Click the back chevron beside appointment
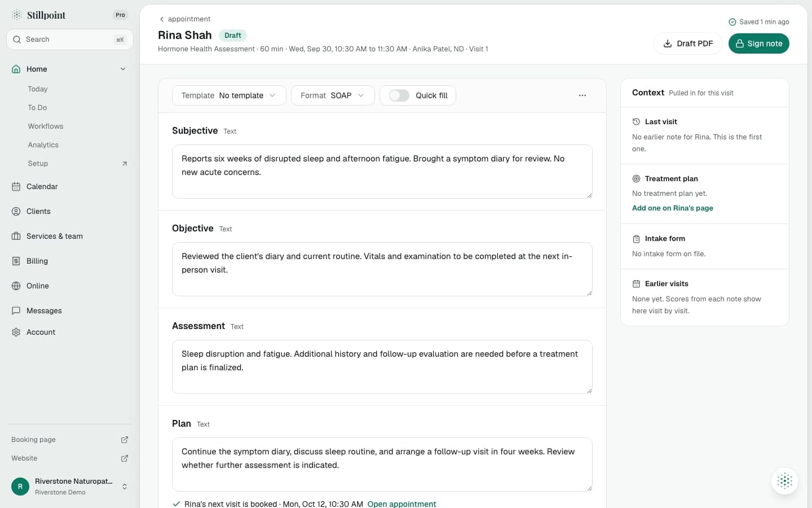 tap(162, 19)
